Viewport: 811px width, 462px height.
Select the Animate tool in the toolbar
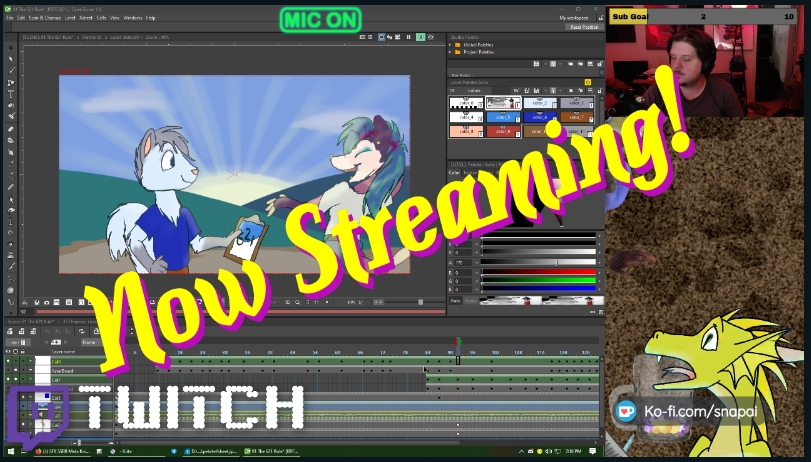pyautogui.click(x=11, y=48)
